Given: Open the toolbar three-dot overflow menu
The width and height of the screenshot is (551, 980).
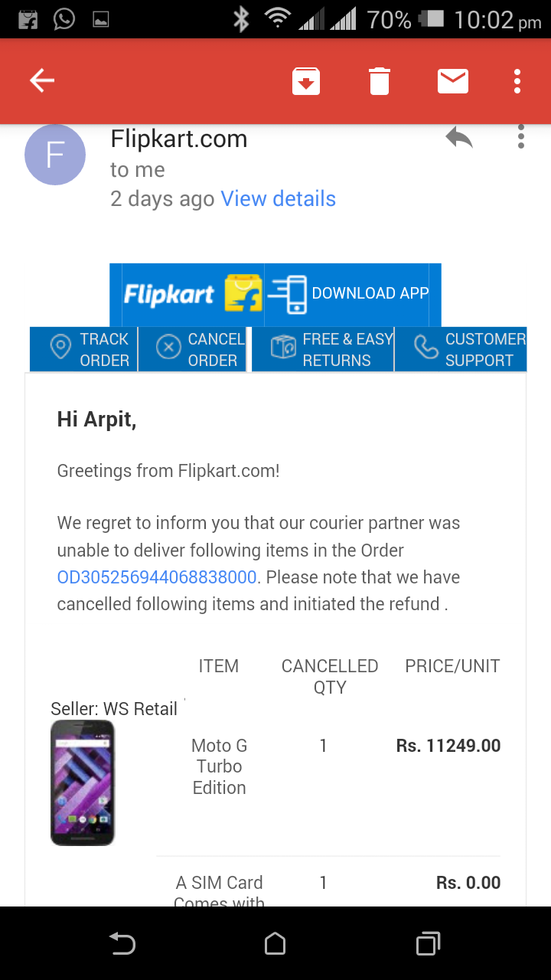Looking at the screenshot, I should click(x=518, y=80).
